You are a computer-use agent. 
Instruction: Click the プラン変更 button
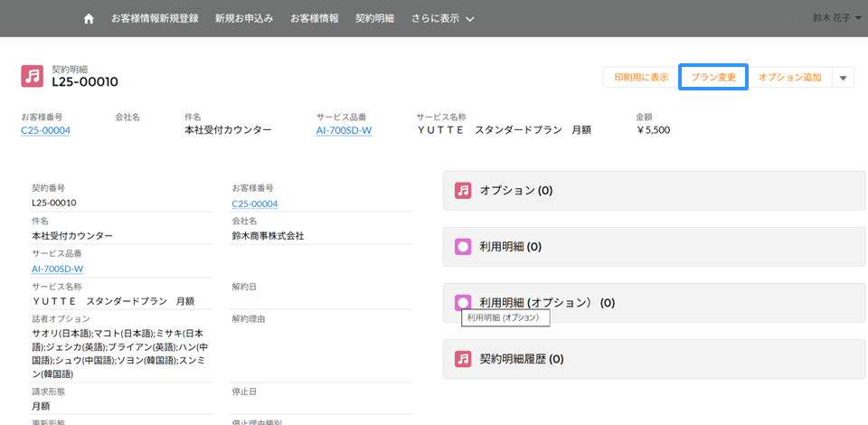click(713, 78)
